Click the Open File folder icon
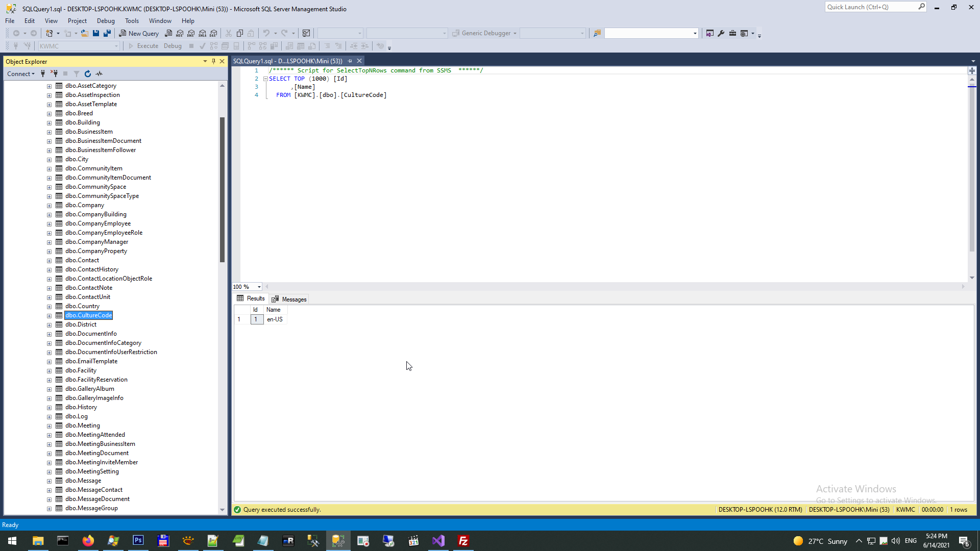Image resolution: width=980 pixels, height=551 pixels. 85,33
